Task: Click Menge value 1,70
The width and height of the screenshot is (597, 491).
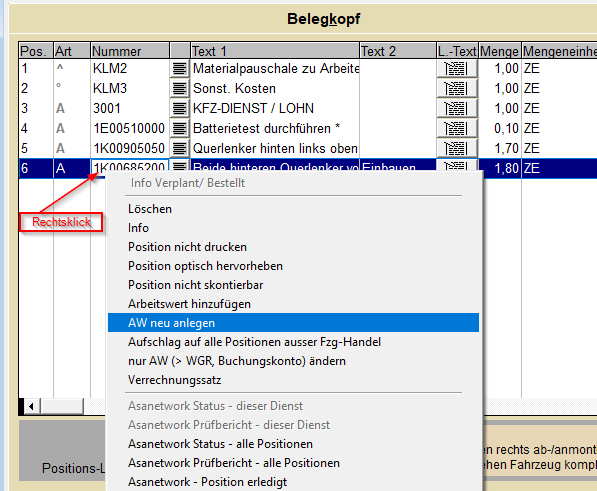Action: tap(506, 148)
